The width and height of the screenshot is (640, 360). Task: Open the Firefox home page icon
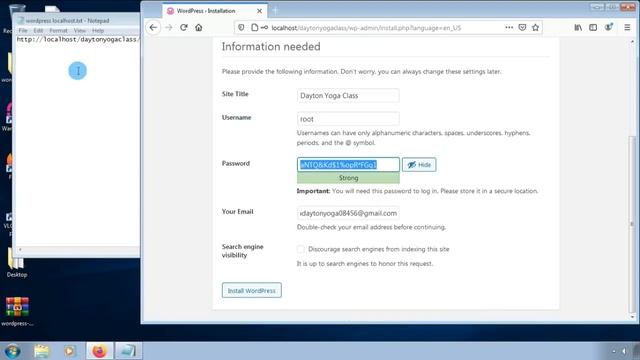click(x=199, y=28)
